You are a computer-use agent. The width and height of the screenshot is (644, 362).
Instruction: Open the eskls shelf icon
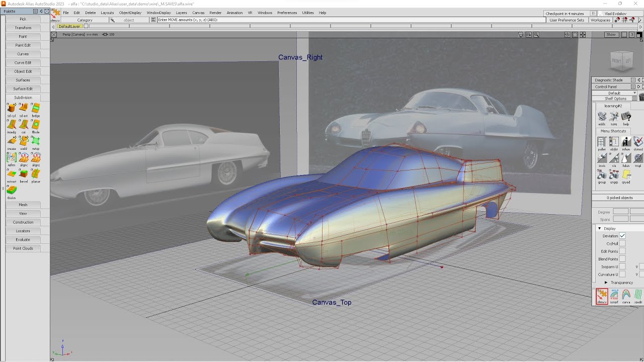coord(602,118)
